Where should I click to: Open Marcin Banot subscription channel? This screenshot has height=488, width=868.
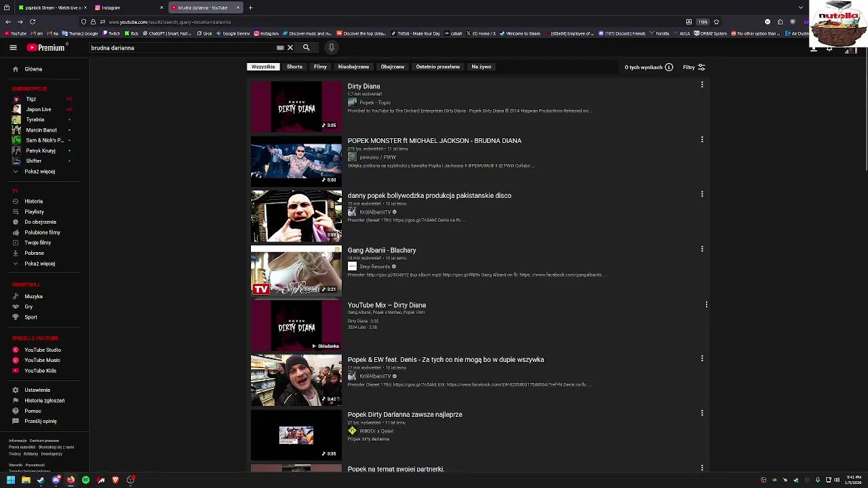(41, 130)
